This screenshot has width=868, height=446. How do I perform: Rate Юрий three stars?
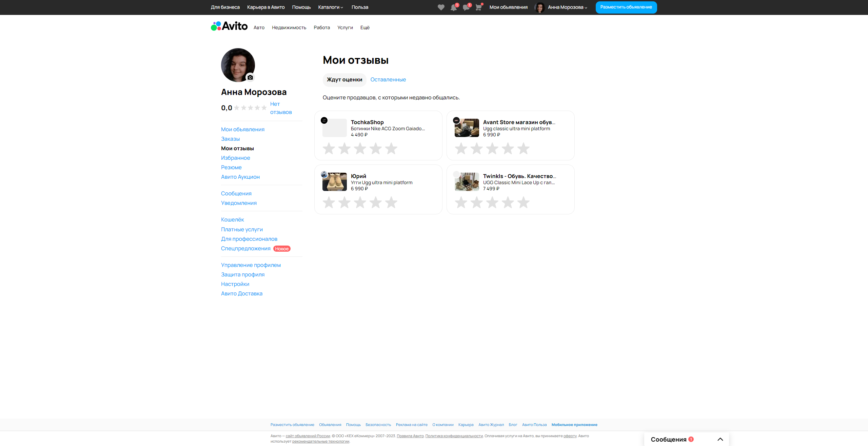point(360,202)
